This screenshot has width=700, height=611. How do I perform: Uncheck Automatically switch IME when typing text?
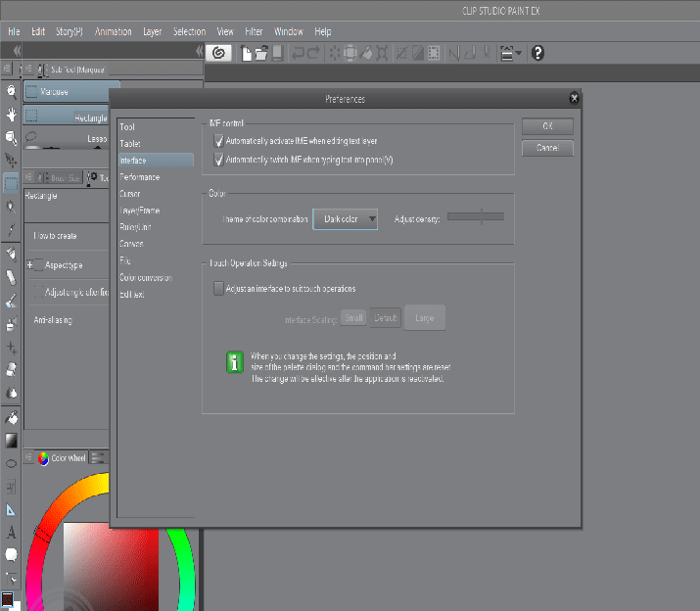point(219,159)
